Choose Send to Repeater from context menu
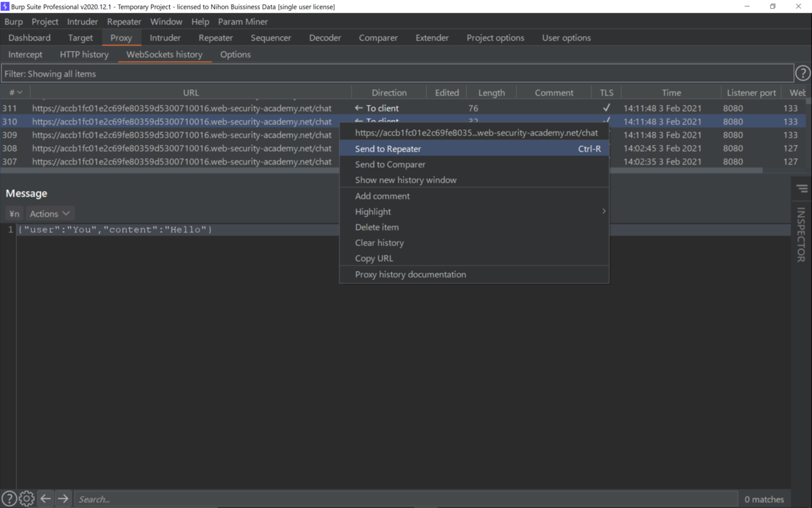The image size is (812, 508). pos(474,149)
